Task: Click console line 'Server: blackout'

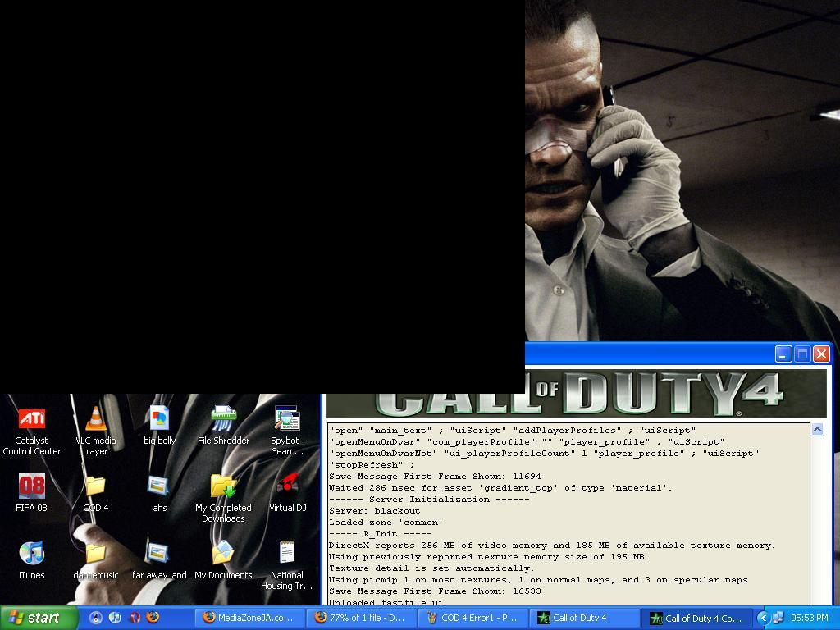Action: pyautogui.click(x=374, y=510)
